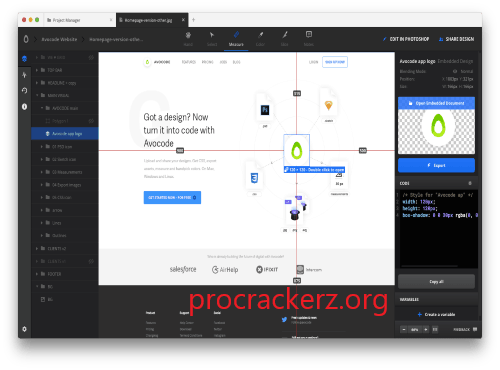Open the Notes tool
Screen dimensions: 500x370
[x=309, y=39]
